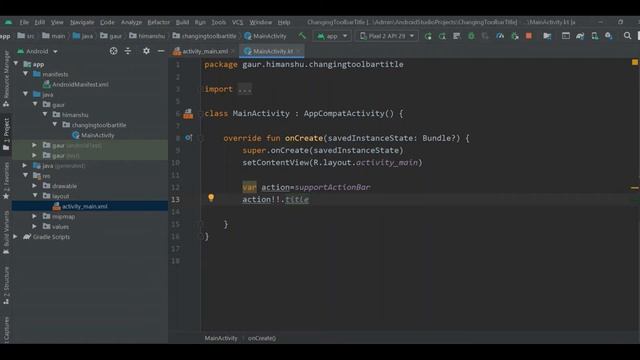Viewport: 640px width, 360px height.
Task: Click the locate-in-project target icon
Action: [x=113, y=51]
